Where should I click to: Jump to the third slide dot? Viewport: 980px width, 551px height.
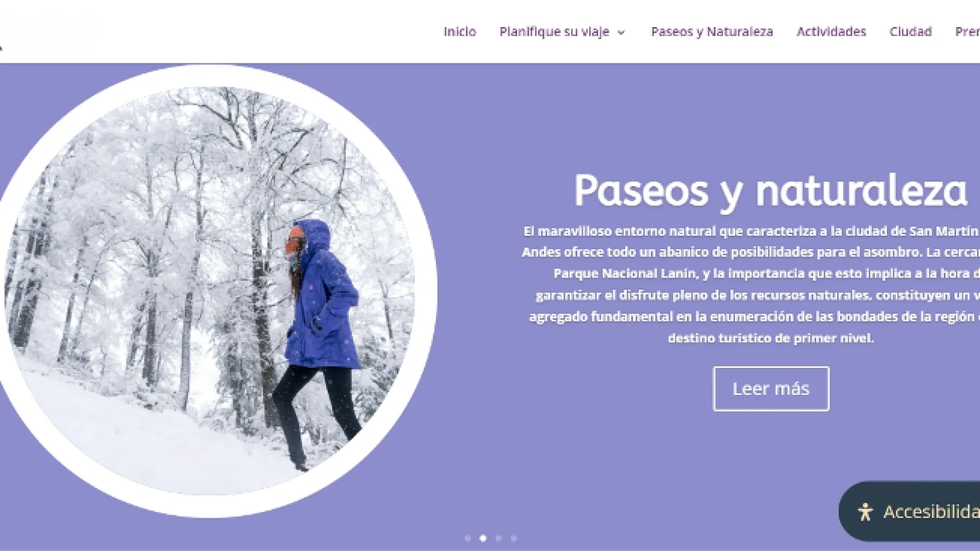499,538
